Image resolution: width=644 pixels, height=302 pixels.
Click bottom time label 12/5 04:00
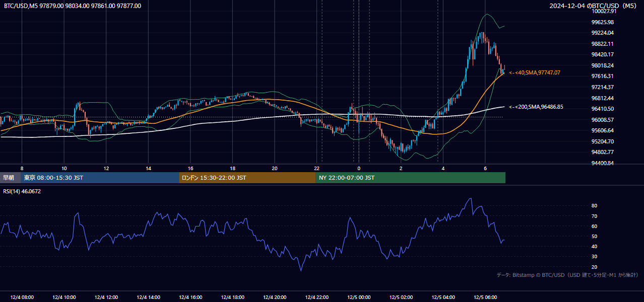(x=443, y=297)
